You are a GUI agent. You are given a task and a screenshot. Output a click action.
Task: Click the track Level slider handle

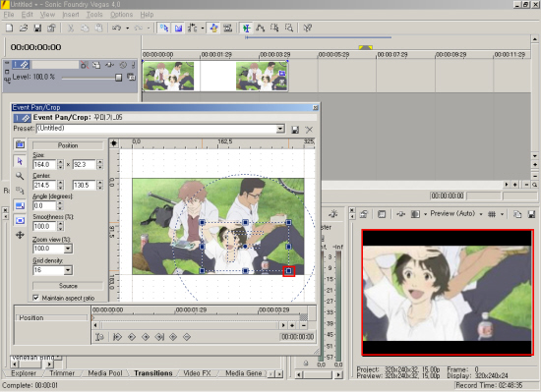118,78
